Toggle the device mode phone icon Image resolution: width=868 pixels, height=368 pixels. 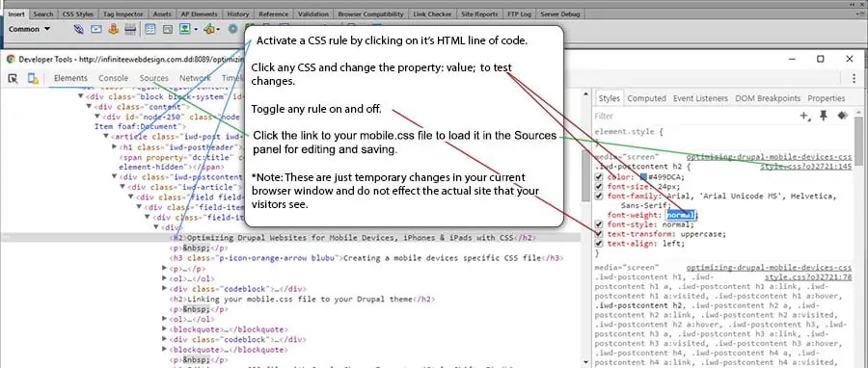(x=33, y=78)
